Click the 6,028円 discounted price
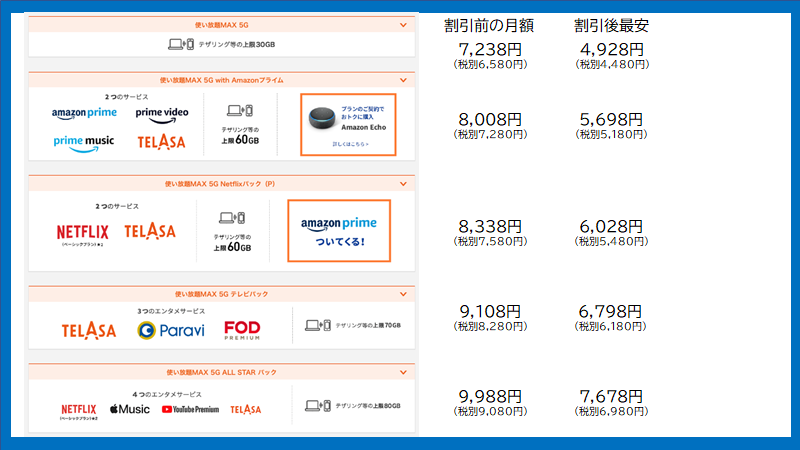800x450 pixels. point(611,227)
